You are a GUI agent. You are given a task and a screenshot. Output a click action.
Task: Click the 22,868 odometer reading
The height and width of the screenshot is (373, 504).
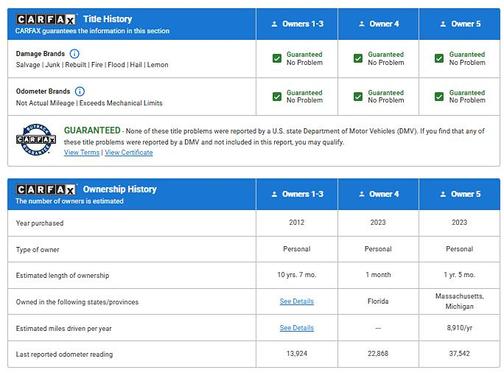[378, 353]
